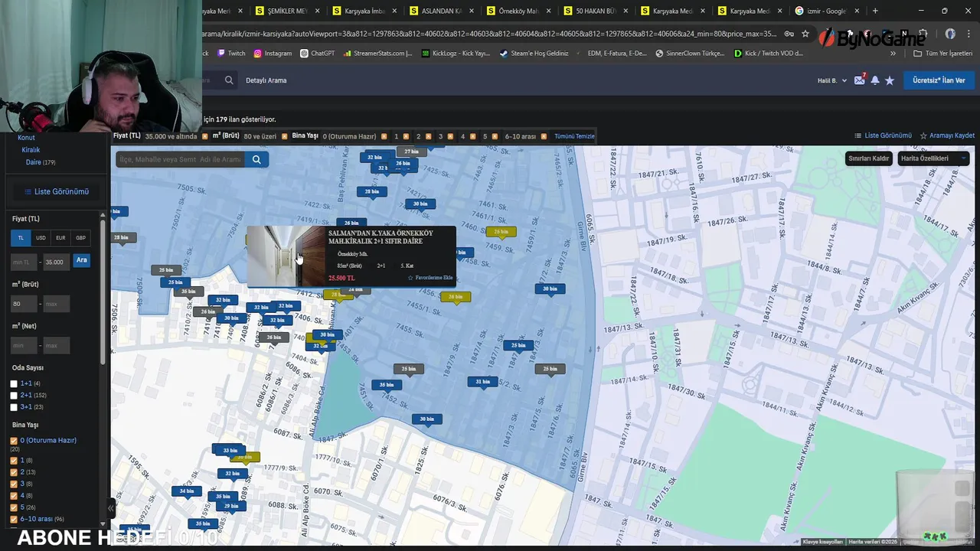The width and height of the screenshot is (980, 551).
Task: Click the İlçe, Mahalle search input on map
Action: 180,159
